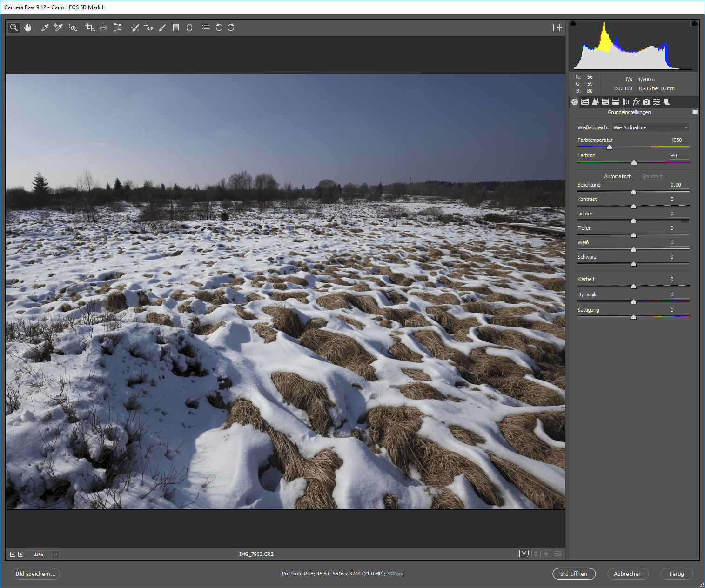This screenshot has width=705, height=588.
Task: Select the Red Eye Removal tool
Action: [x=148, y=27]
